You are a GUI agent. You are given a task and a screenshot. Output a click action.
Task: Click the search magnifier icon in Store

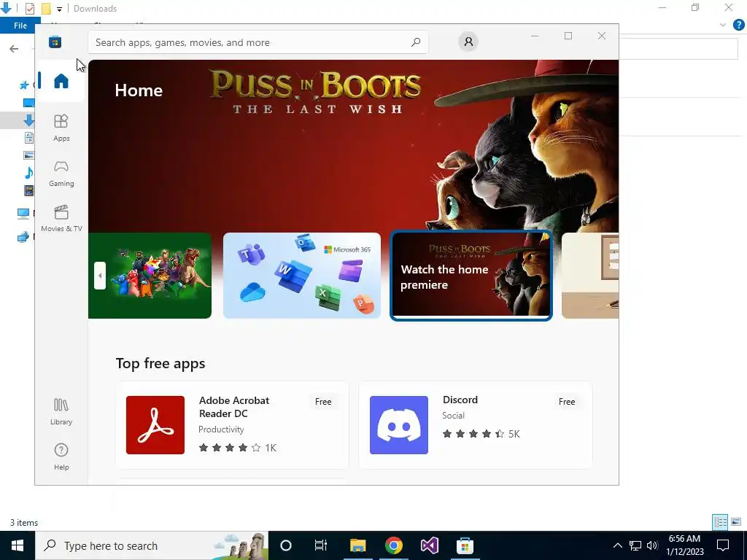coord(415,42)
